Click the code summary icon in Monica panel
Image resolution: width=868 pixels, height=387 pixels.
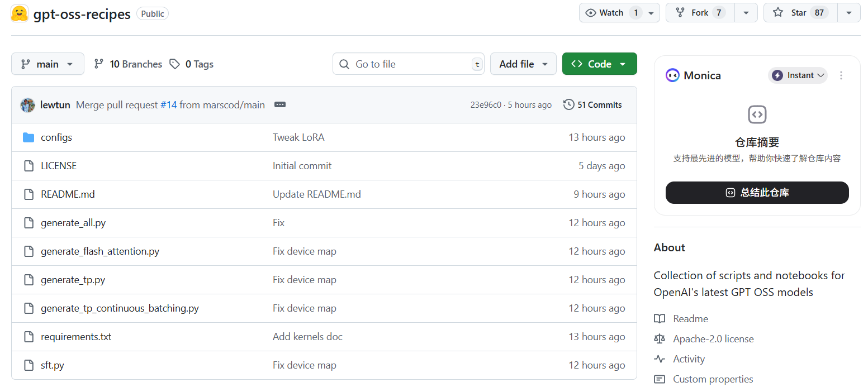[757, 114]
